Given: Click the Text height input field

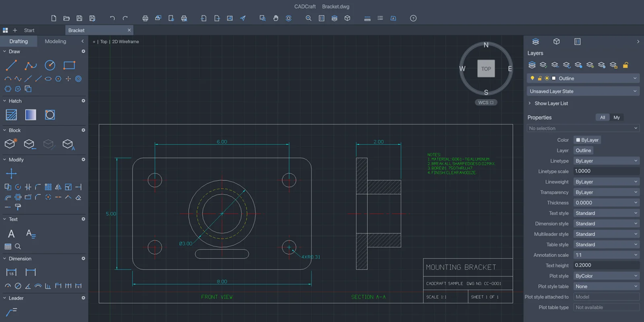Looking at the screenshot, I should [606, 266].
